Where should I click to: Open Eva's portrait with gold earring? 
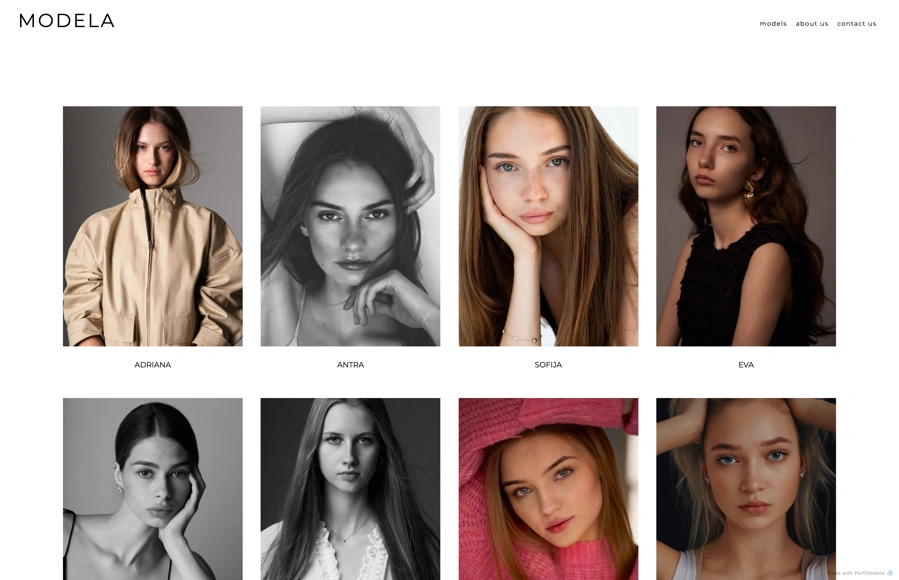(746, 226)
